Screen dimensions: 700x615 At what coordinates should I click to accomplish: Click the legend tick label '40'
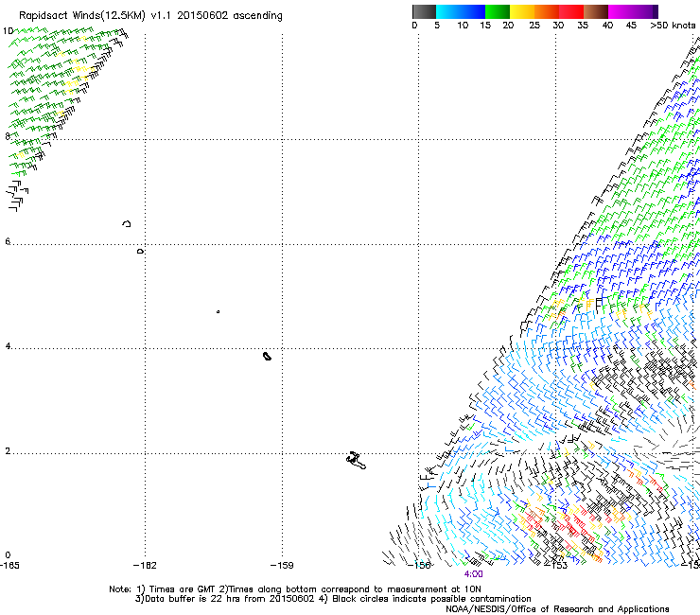pos(607,26)
